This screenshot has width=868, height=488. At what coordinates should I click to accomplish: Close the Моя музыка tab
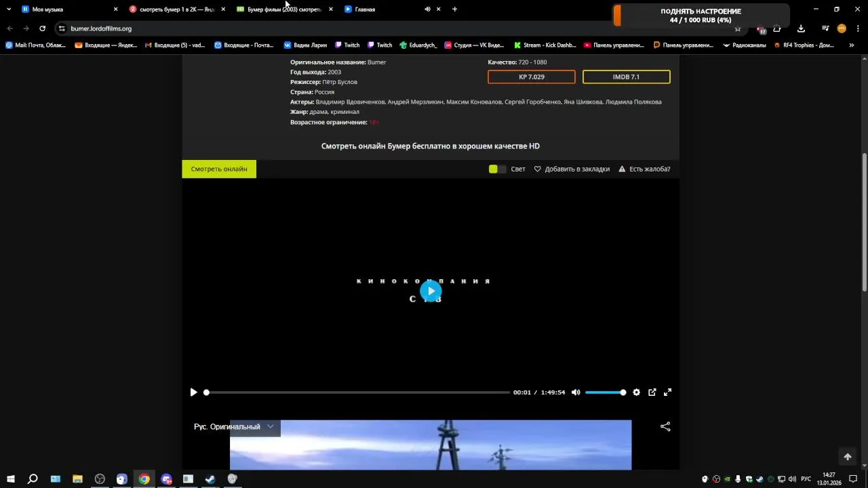pyautogui.click(x=115, y=9)
